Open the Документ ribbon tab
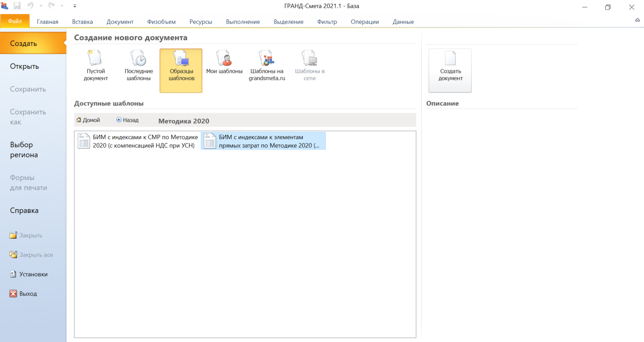 tap(120, 22)
